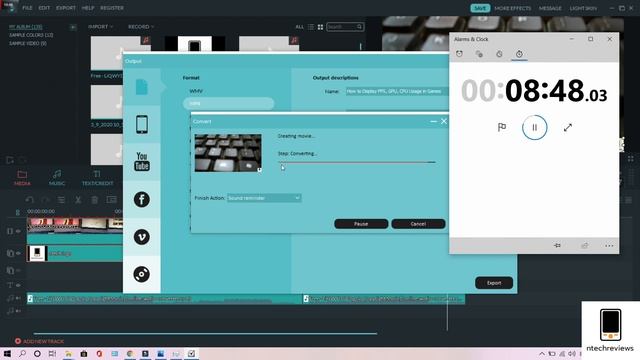Click ADD NEW TRACK
This screenshot has width=640, height=360.
coord(40,341)
